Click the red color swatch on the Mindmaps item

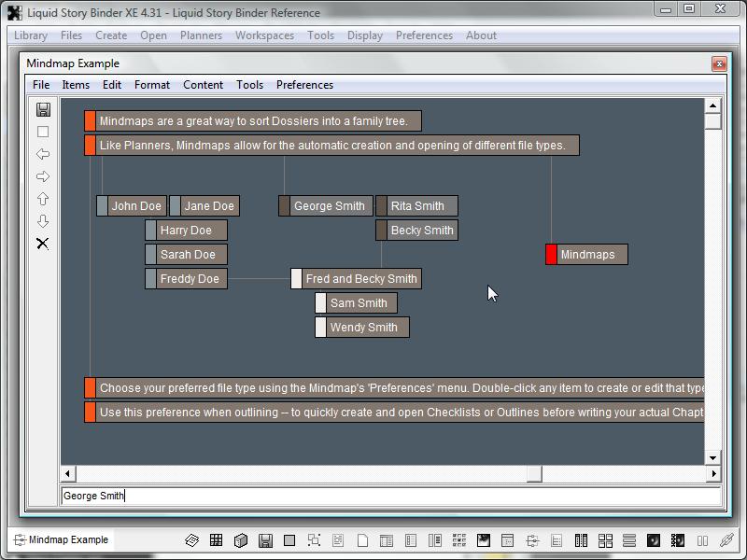pyautogui.click(x=551, y=255)
